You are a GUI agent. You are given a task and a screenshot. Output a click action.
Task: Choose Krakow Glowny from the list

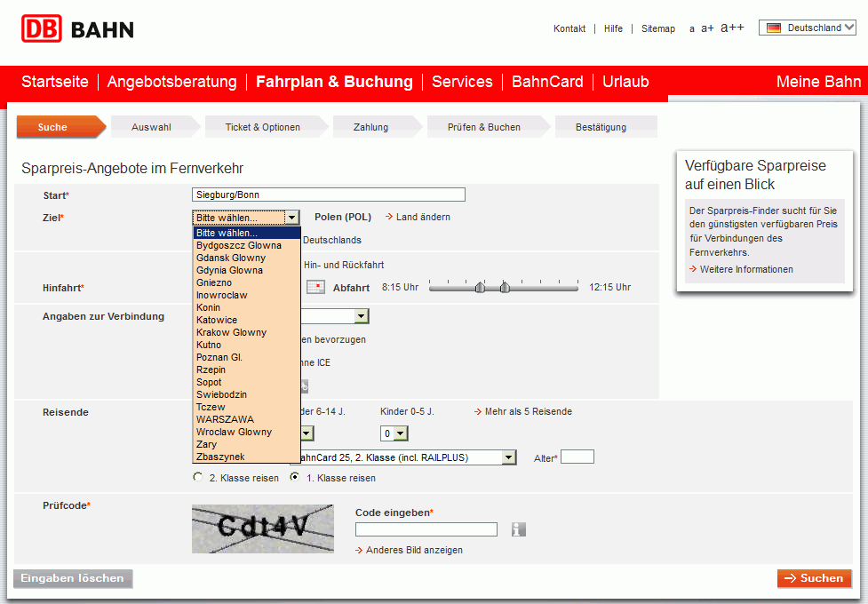tap(246, 333)
